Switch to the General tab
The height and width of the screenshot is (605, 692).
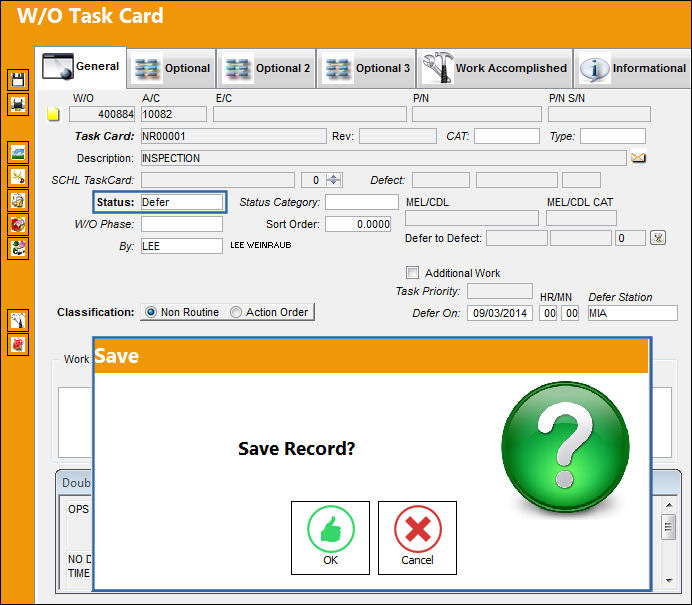click(81, 67)
